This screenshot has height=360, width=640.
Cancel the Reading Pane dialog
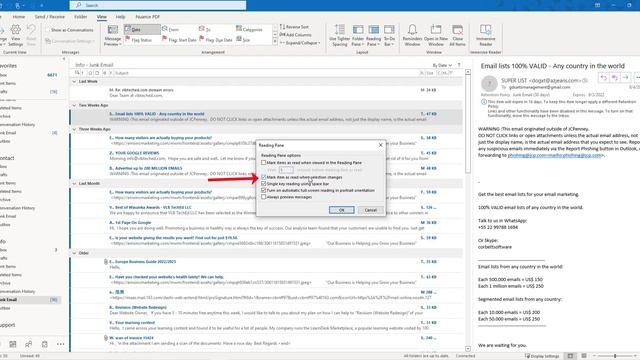point(371,210)
